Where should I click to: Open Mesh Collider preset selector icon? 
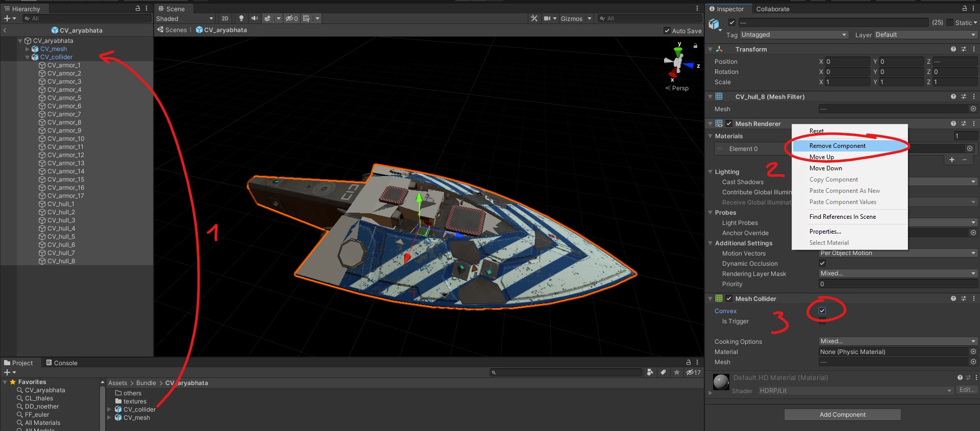[964, 298]
